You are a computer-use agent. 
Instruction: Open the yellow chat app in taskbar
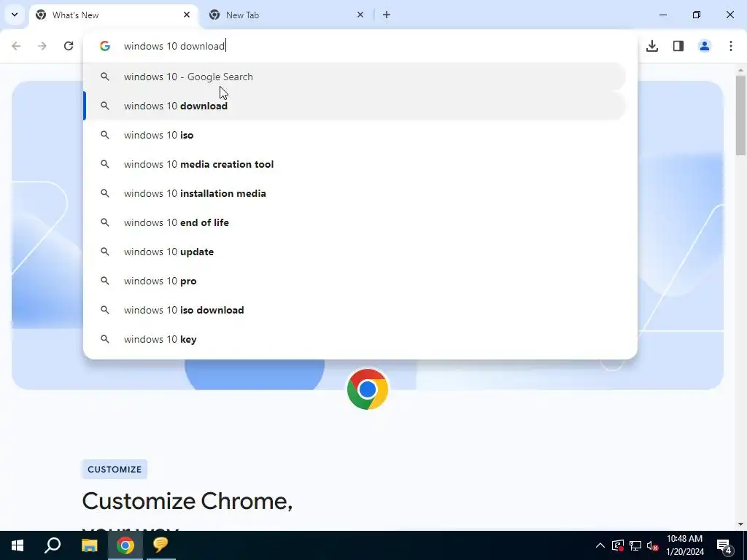[x=161, y=545]
